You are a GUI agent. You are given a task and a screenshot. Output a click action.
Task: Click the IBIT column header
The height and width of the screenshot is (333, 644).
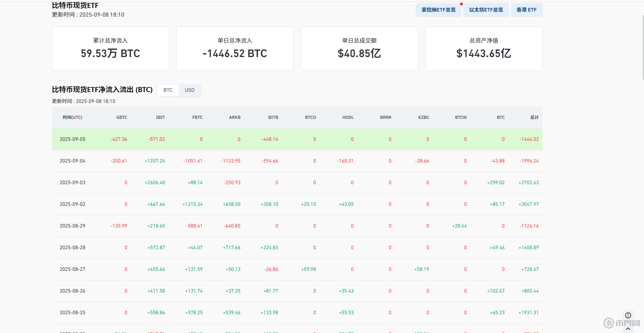[160, 117]
